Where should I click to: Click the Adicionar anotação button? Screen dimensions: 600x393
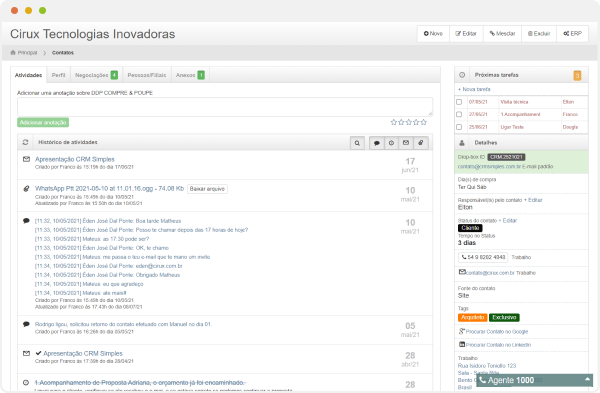tap(43, 122)
